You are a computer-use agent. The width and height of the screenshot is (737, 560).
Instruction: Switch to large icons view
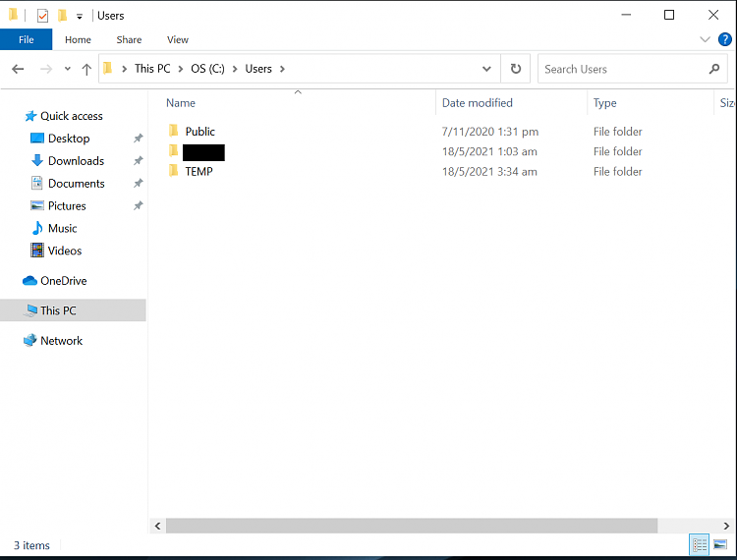pyautogui.click(x=720, y=544)
